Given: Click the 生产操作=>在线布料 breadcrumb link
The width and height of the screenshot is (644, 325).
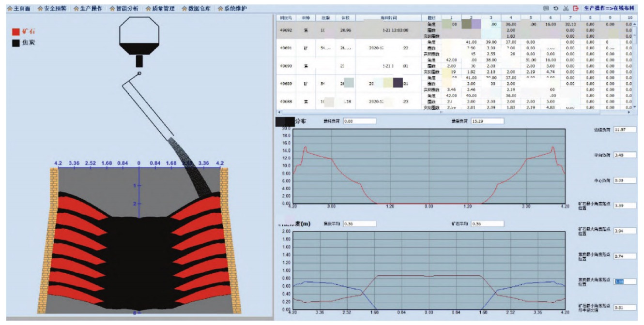Looking at the screenshot, I should point(613,8).
